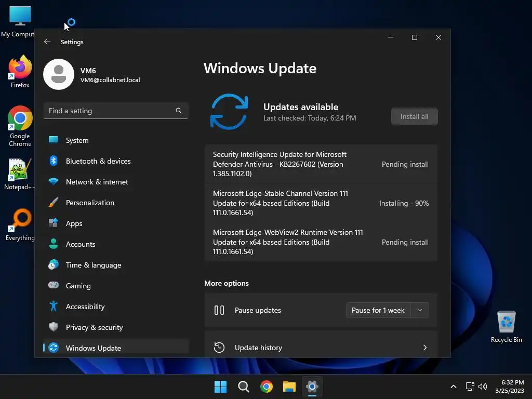532x399 pixels.
Task: Click the Accounts person icon
Action: (x=54, y=244)
